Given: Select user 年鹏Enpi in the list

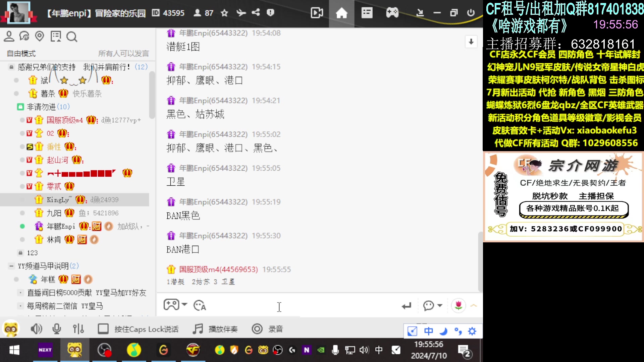Looking at the screenshot, I should coord(61,226).
